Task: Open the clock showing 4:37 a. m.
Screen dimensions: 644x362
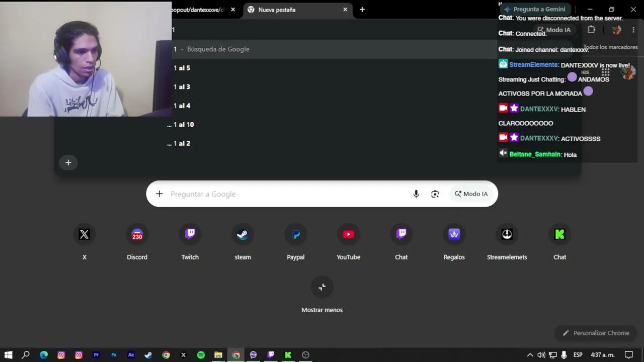Action: tap(603, 355)
